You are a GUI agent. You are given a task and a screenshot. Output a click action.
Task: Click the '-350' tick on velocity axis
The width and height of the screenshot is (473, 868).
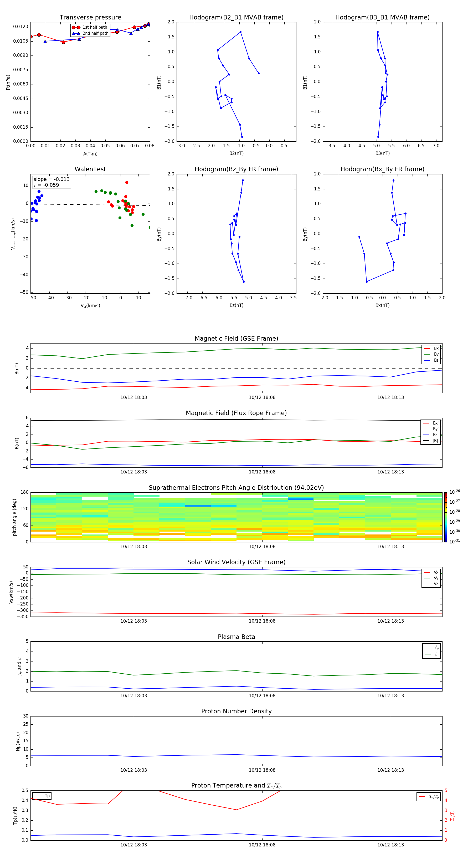pos(22,617)
